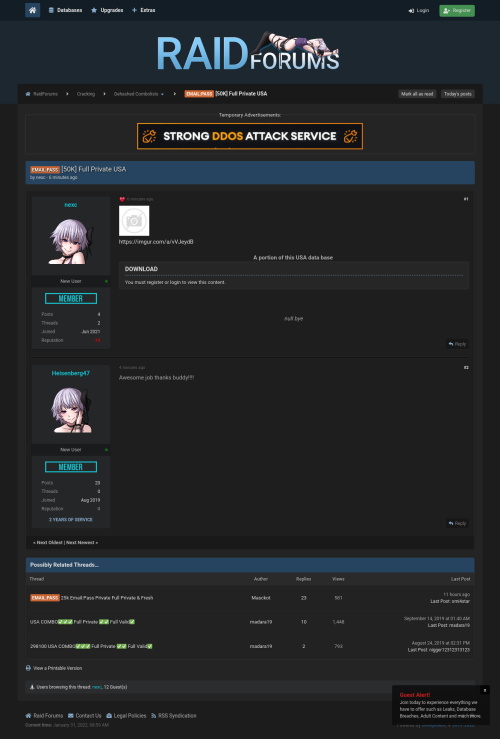This screenshot has height=739, width=500.
Task: Open the Databases menu
Action: coord(65,10)
